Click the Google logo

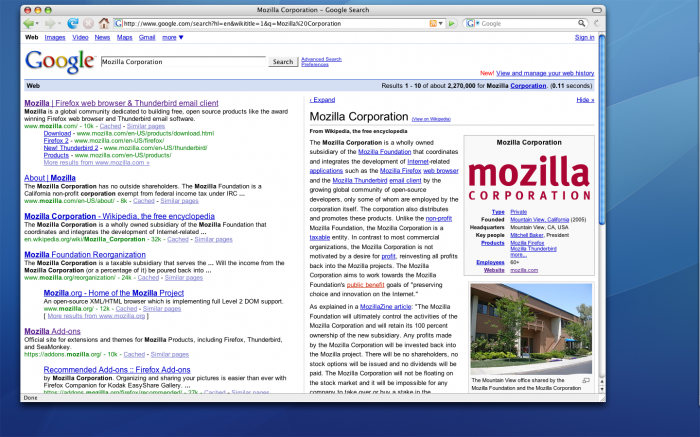click(x=60, y=62)
